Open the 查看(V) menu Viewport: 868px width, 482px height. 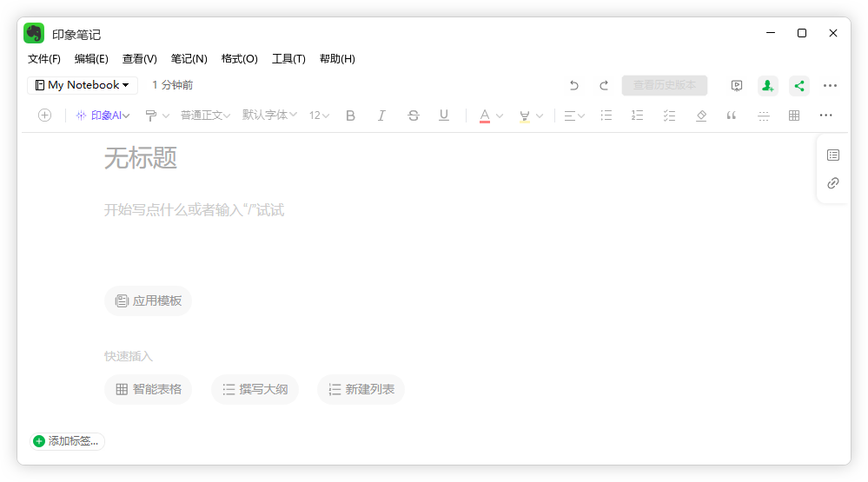click(140, 59)
